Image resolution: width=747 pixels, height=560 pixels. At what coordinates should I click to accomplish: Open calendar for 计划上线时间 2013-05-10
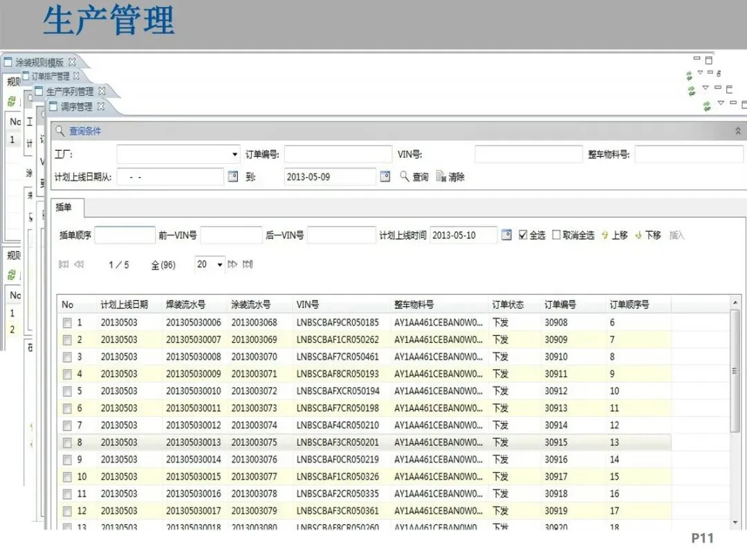(506, 235)
